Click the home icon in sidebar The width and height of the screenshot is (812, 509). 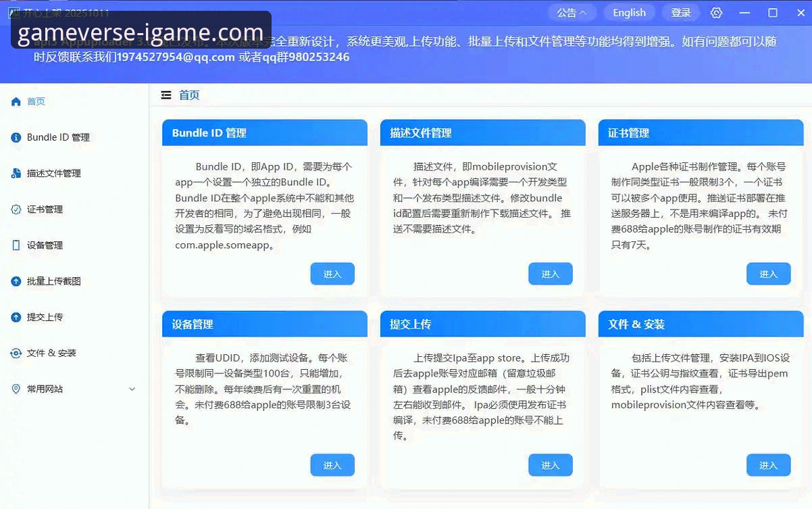tap(16, 101)
